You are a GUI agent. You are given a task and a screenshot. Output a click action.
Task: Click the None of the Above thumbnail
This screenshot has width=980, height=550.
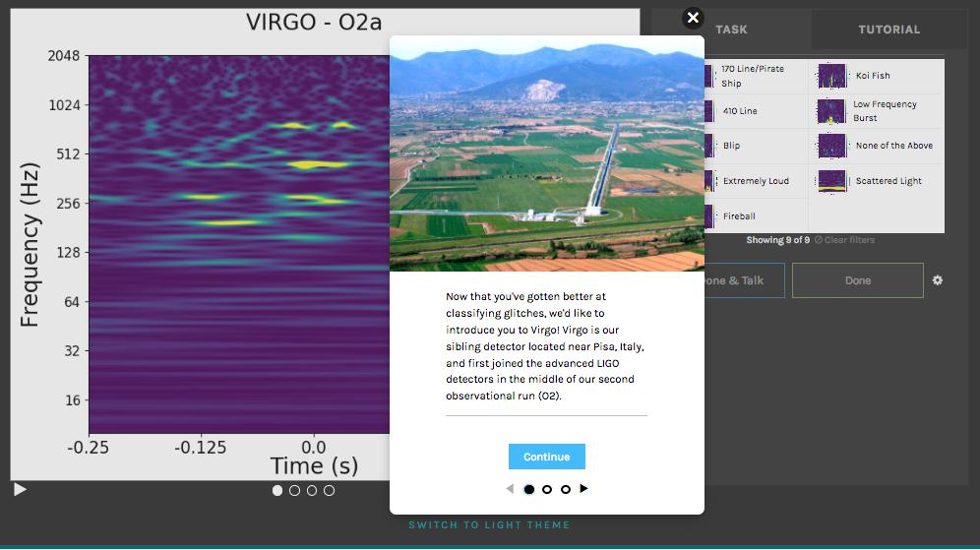[831, 147]
